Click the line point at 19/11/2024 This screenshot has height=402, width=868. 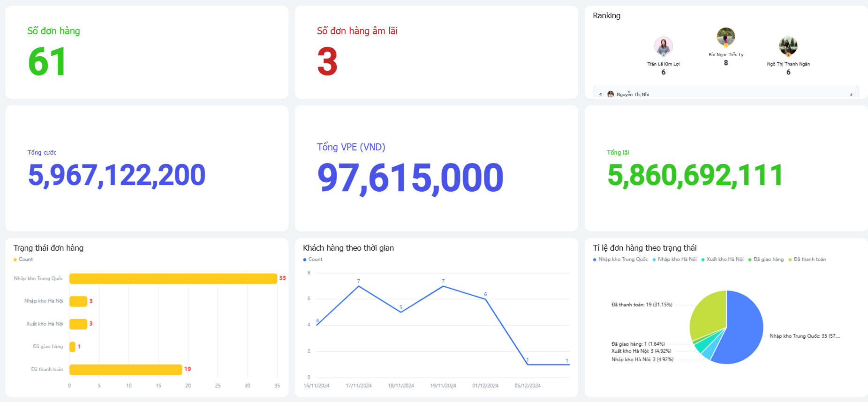tap(443, 286)
